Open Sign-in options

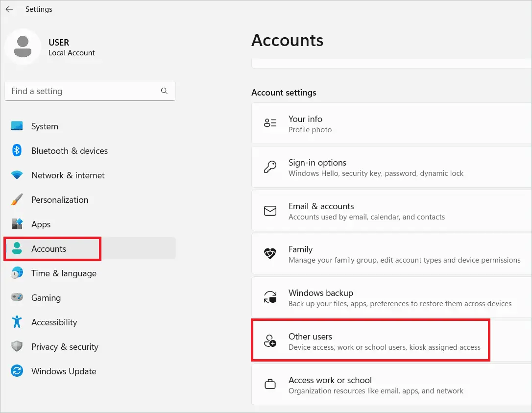[x=391, y=167]
